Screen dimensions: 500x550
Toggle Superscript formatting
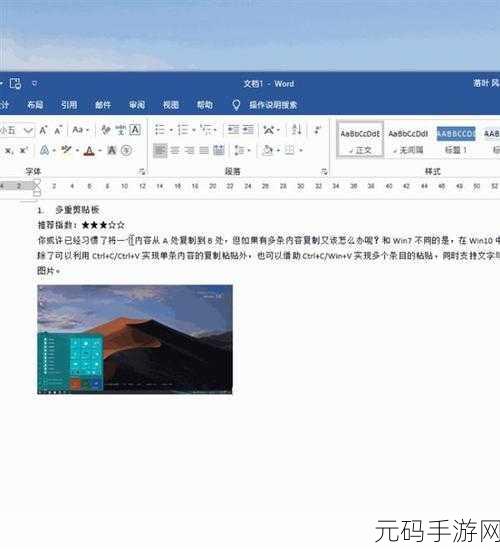24,151
